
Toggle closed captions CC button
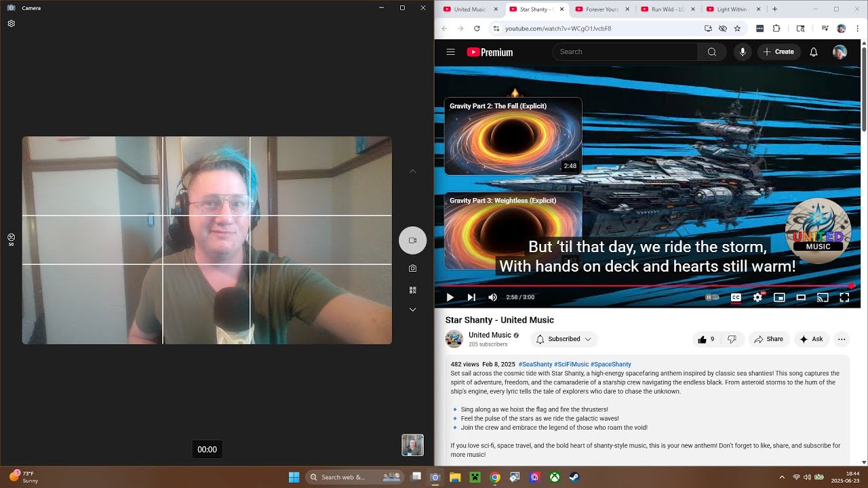[x=736, y=297]
